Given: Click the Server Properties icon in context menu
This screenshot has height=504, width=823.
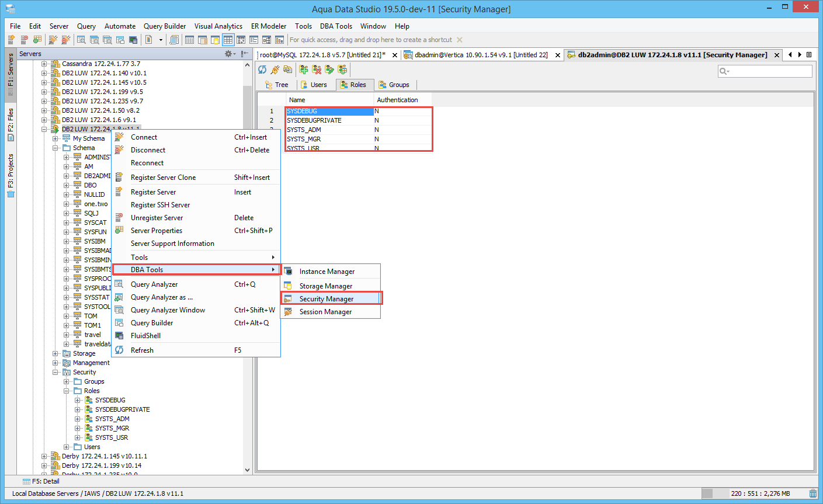Looking at the screenshot, I should 119,231.
